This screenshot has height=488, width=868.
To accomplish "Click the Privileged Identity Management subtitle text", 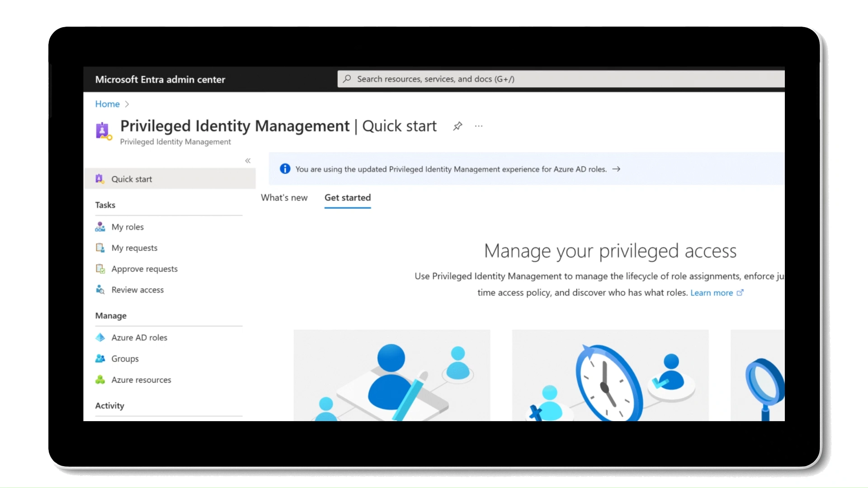I will 175,141.
